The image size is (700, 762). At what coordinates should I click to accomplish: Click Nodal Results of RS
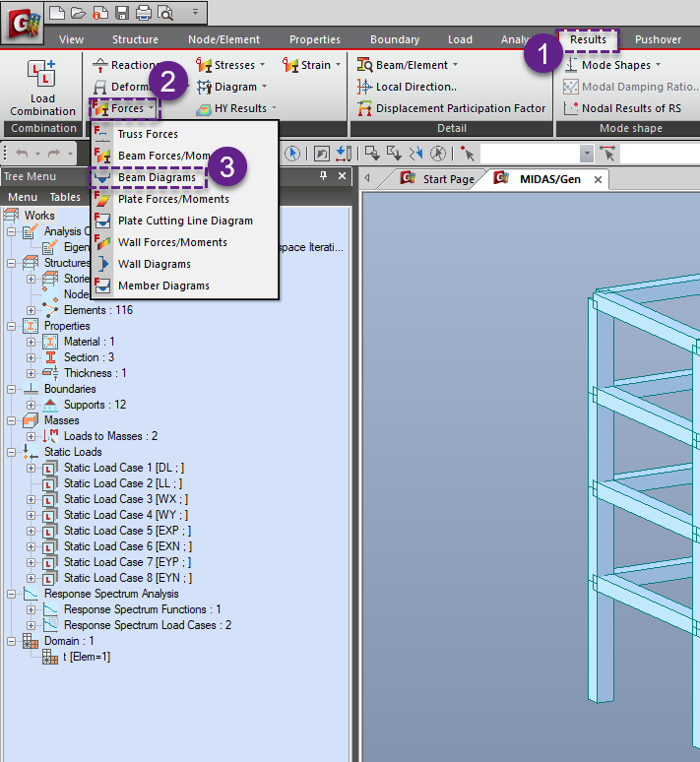coord(622,108)
